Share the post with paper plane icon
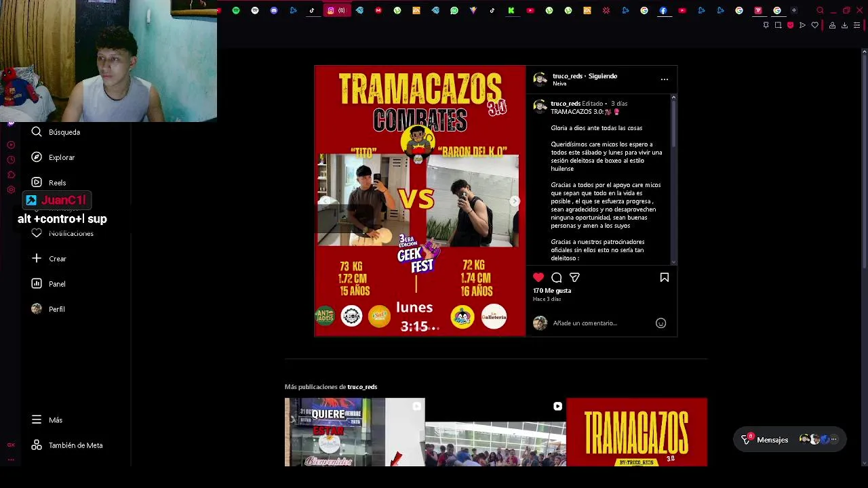The height and width of the screenshot is (488, 868). point(574,277)
